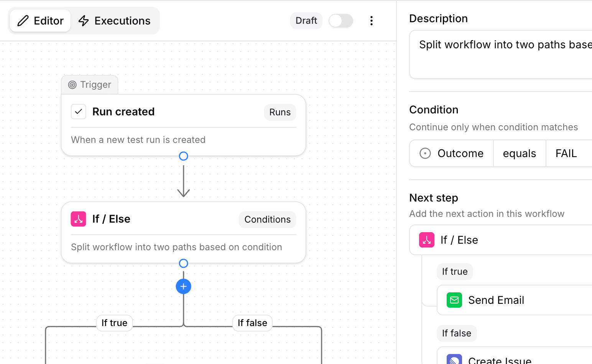The image size is (592, 364).
Task: Click the If/Else icon in the Next step panel
Action: pyautogui.click(x=426, y=240)
